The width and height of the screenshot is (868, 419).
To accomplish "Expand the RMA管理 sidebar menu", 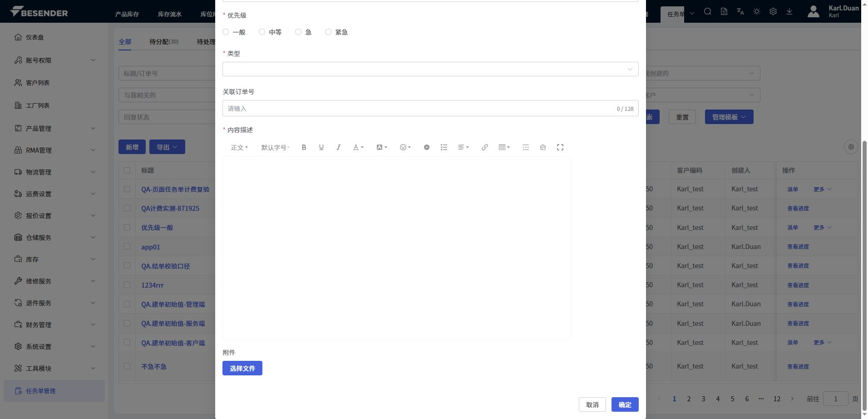I will pos(54,150).
